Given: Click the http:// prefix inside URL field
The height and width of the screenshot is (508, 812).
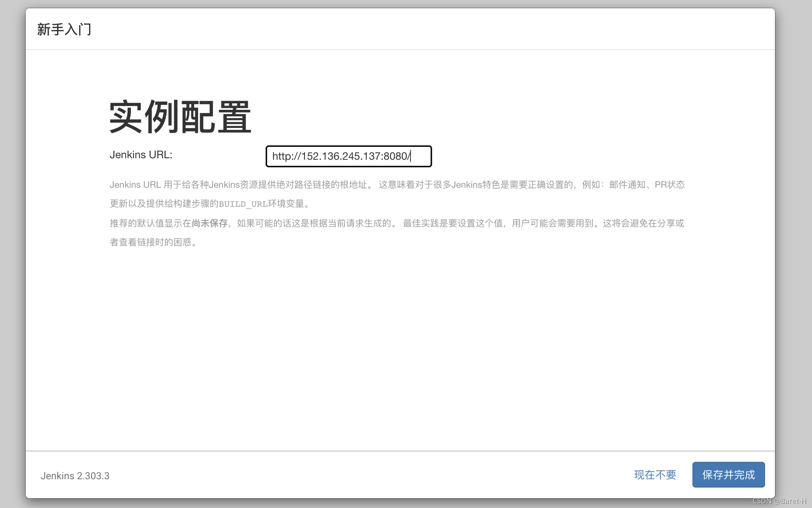Looking at the screenshot, I should click(x=286, y=156).
